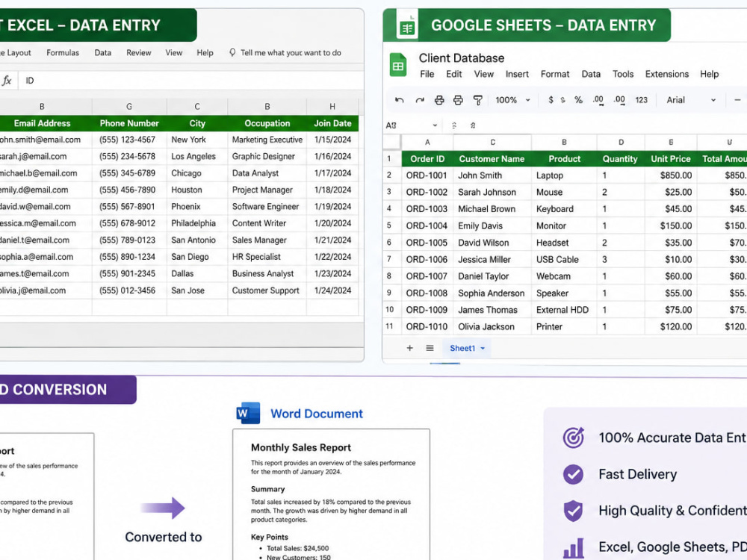Image resolution: width=747 pixels, height=560 pixels.
Task: Click the Software Engineer occupation cell
Action: (x=267, y=207)
